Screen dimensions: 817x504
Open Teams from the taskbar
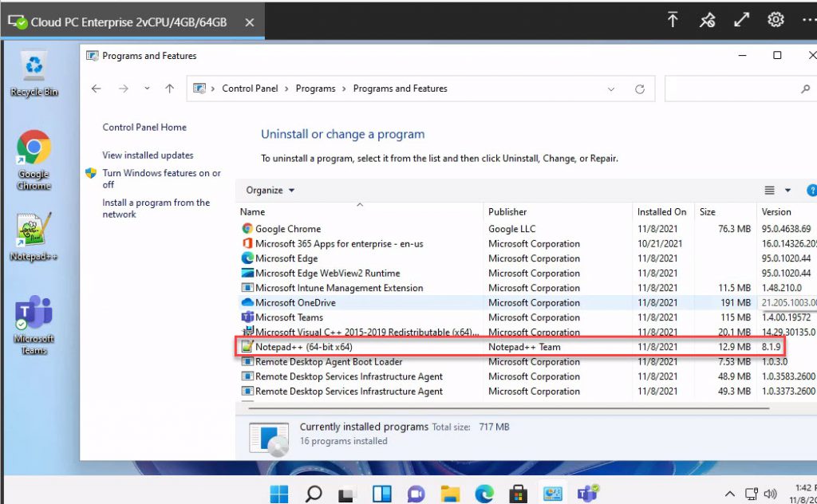(588, 493)
